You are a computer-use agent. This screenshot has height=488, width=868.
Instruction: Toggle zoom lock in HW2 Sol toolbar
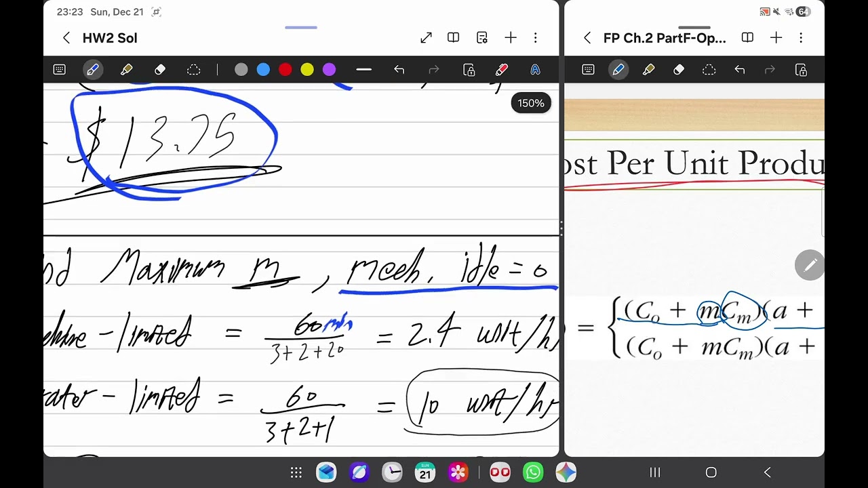click(469, 70)
